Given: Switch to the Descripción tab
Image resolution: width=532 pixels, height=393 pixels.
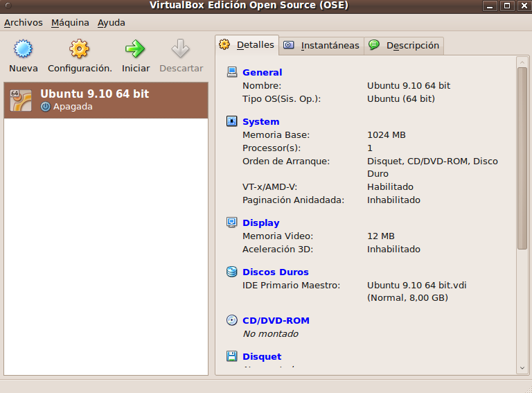Looking at the screenshot, I should pyautogui.click(x=404, y=46).
